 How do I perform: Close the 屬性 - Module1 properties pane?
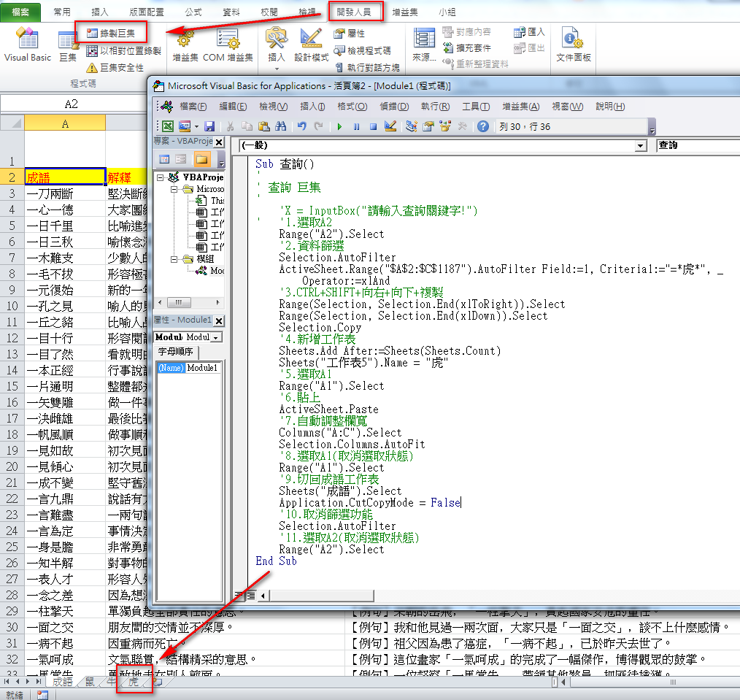(x=219, y=320)
